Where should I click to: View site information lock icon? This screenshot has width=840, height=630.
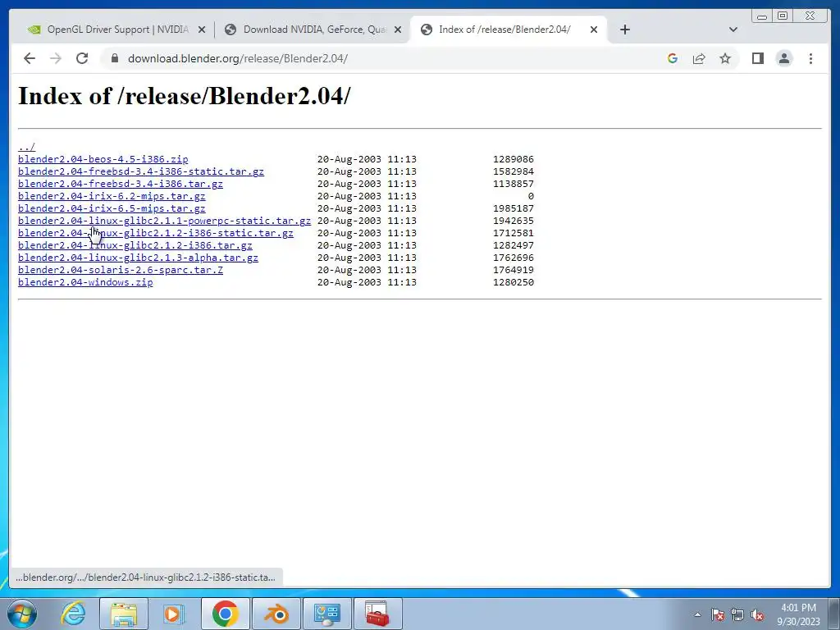[x=115, y=58]
